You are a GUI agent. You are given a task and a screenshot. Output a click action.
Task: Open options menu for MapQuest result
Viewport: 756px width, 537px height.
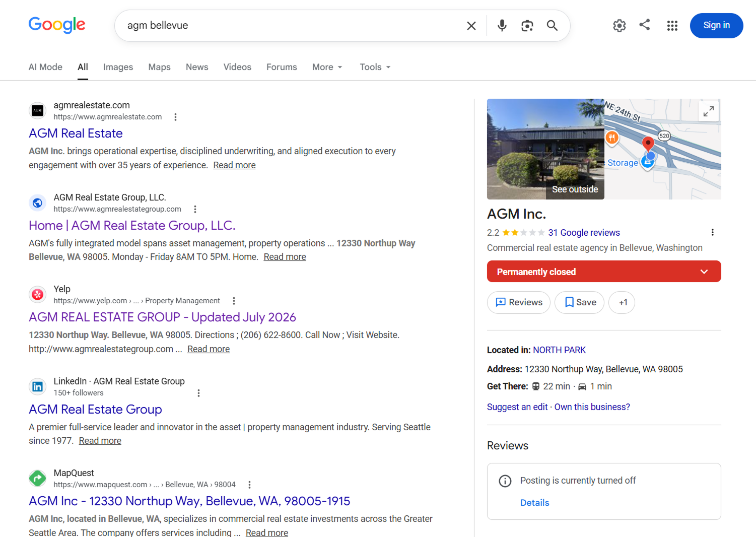pos(249,485)
